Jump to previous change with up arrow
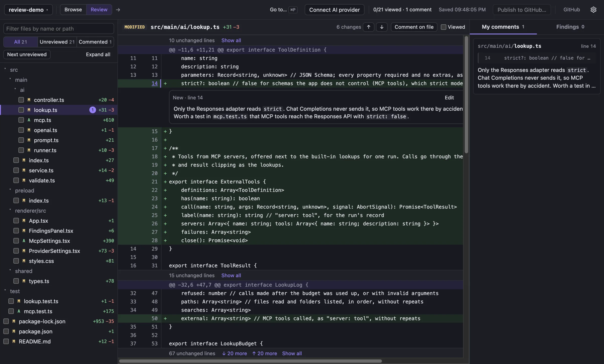604x364 pixels. [x=368, y=27]
